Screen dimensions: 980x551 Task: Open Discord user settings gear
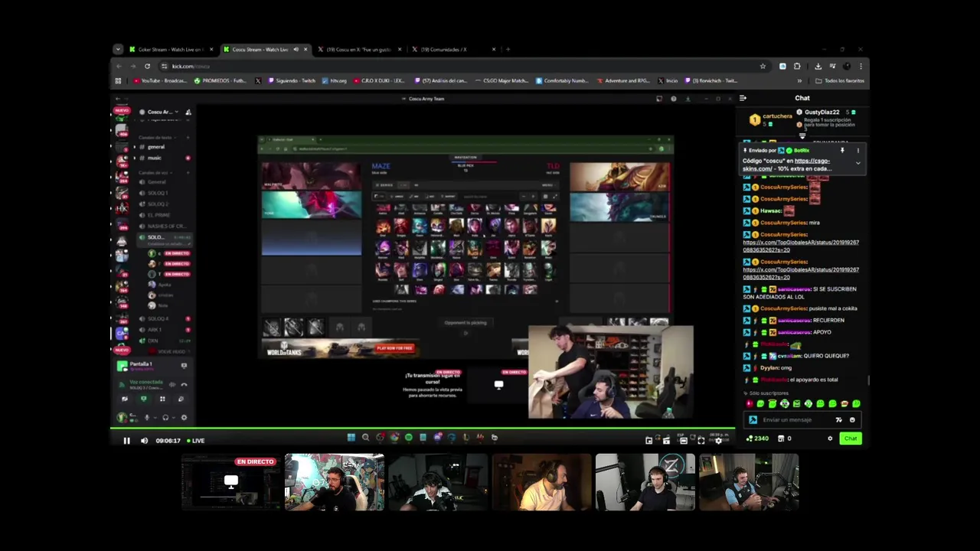[x=184, y=418]
